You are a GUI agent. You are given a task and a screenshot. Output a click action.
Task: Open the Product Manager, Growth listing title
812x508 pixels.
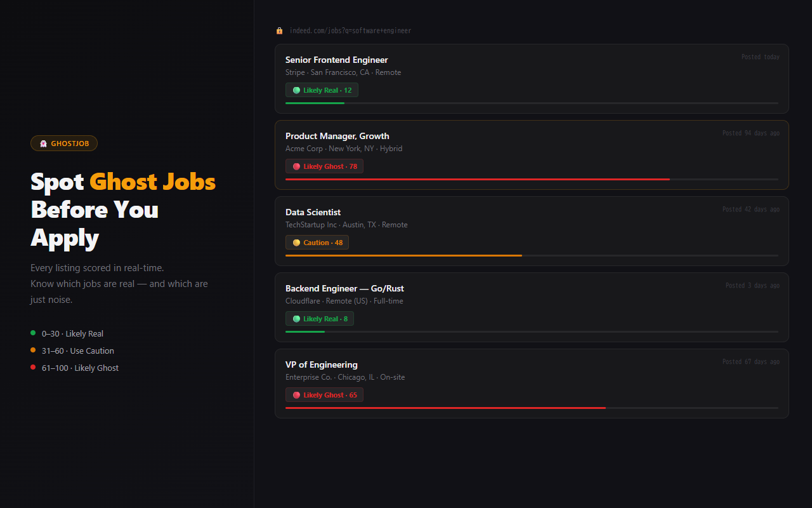click(x=337, y=136)
